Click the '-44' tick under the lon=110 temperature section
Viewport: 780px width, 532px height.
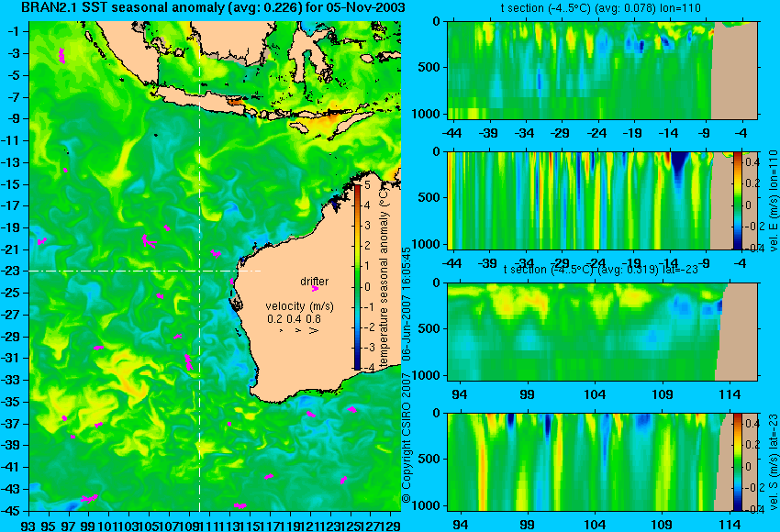coord(451,133)
